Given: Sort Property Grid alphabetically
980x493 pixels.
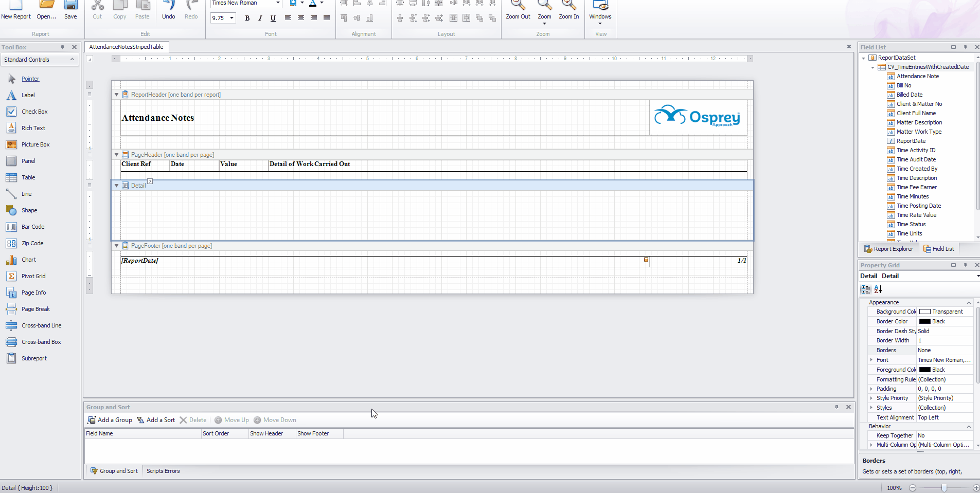Looking at the screenshot, I should pyautogui.click(x=878, y=289).
